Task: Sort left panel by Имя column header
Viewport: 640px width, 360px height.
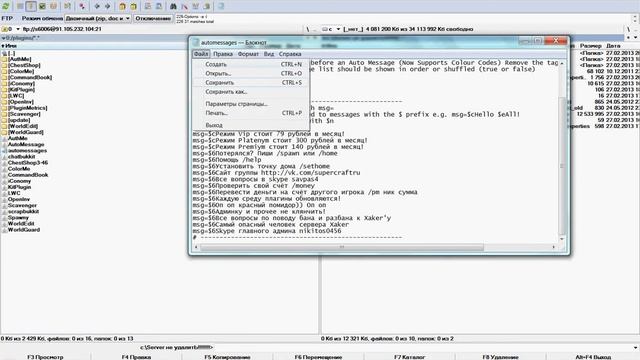Action: pos(11,46)
